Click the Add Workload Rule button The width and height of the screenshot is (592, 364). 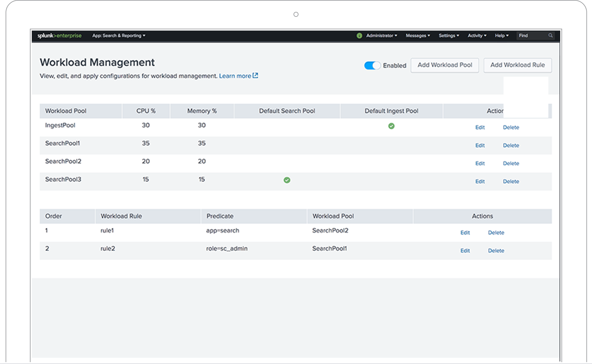click(517, 65)
